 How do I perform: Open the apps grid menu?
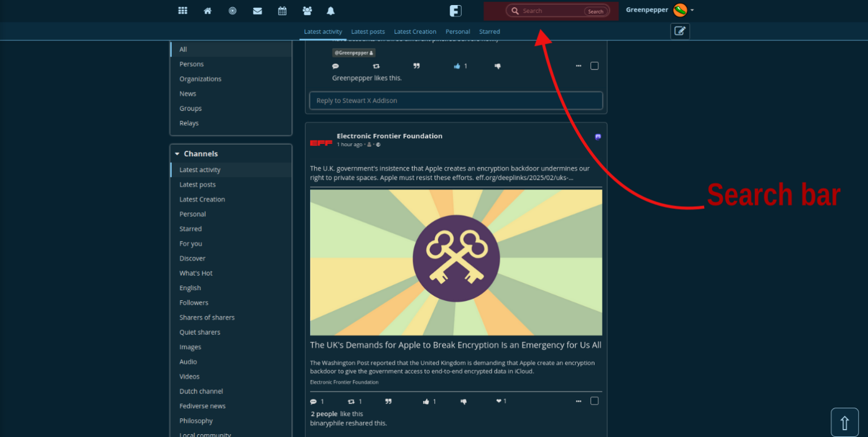[183, 11]
